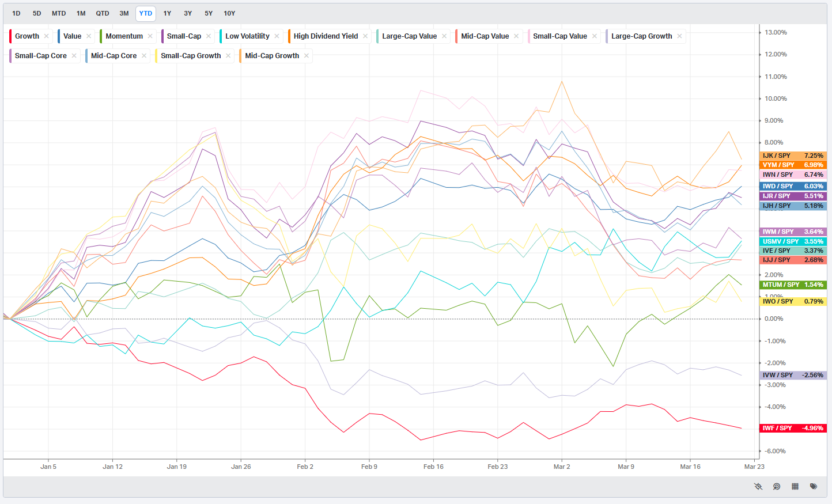
Task: Remove the Growth series chip
Action: point(47,36)
